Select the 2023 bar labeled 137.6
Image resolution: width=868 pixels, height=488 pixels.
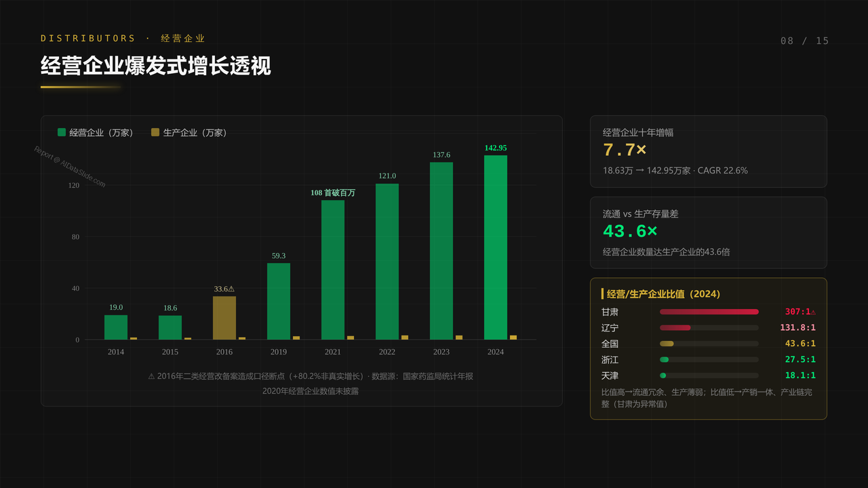click(x=441, y=251)
